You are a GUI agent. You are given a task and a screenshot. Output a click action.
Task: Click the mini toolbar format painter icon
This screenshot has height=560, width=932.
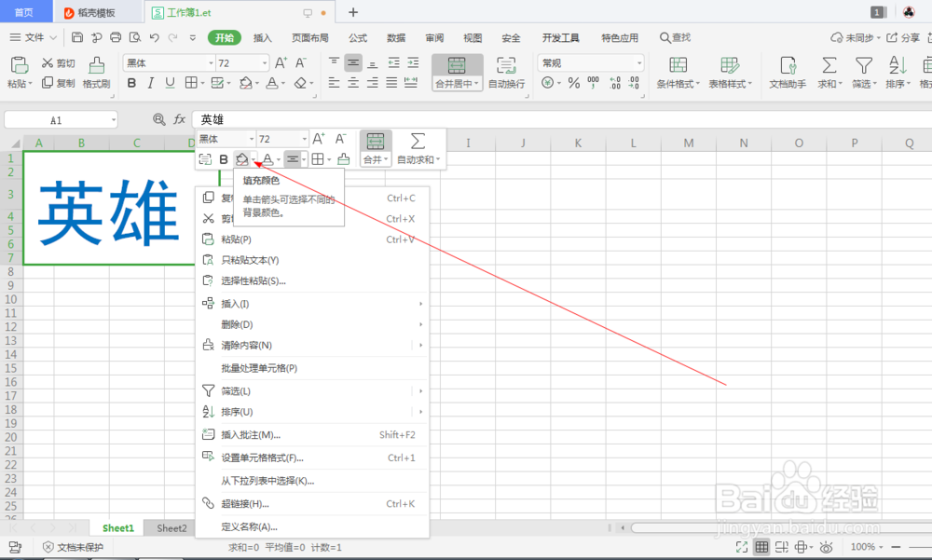click(344, 159)
